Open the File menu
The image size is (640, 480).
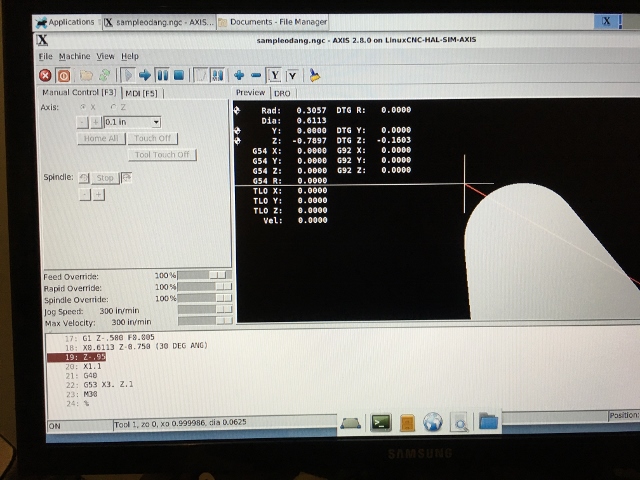pyautogui.click(x=45, y=56)
